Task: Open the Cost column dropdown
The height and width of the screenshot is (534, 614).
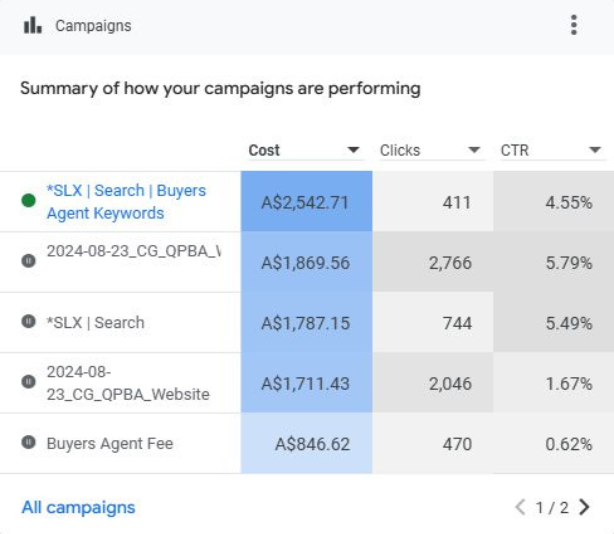Action: [353, 151]
